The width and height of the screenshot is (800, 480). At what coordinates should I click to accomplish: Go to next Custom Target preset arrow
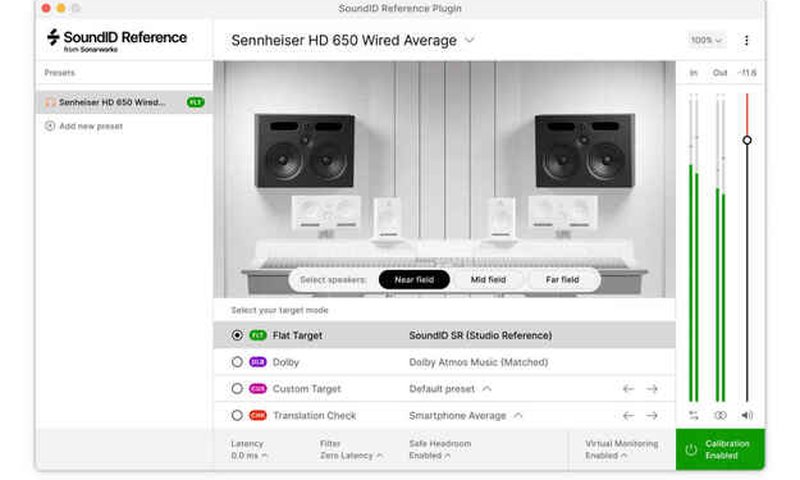tap(652, 389)
